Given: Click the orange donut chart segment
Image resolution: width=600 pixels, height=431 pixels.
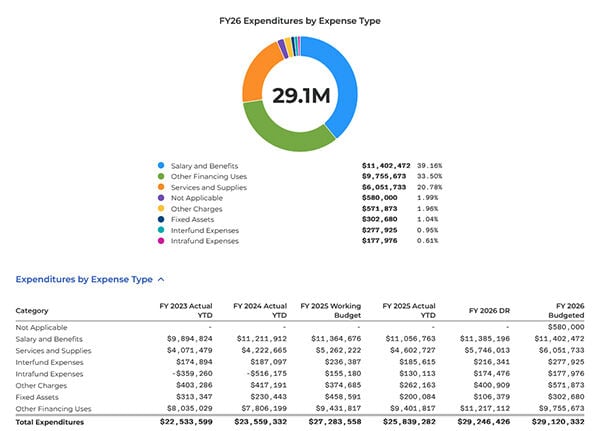Looking at the screenshot, I should click(x=257, y=75).
